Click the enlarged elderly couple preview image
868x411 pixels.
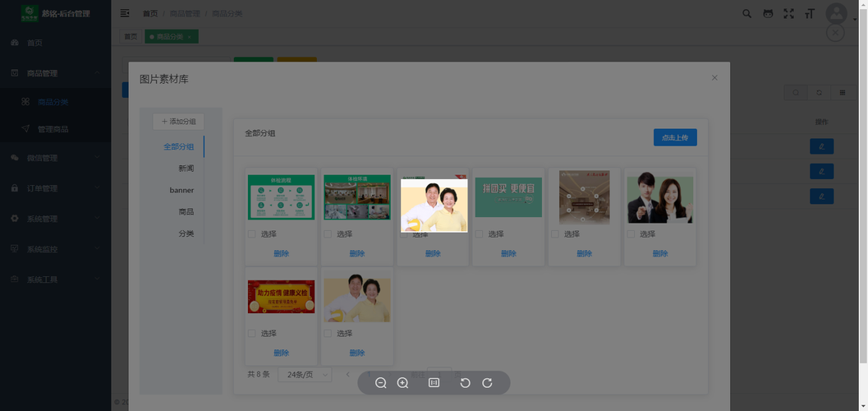[434, 205]
